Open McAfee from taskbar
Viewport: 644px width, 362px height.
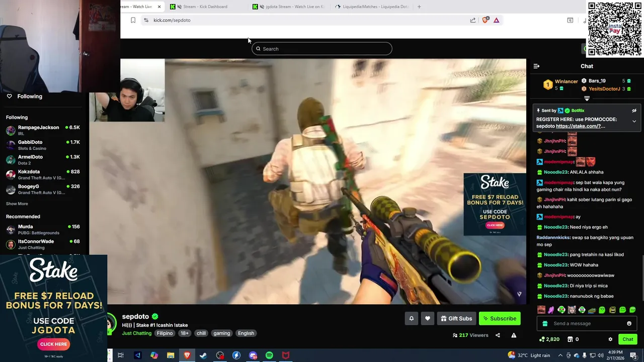[x=286, y=355]
